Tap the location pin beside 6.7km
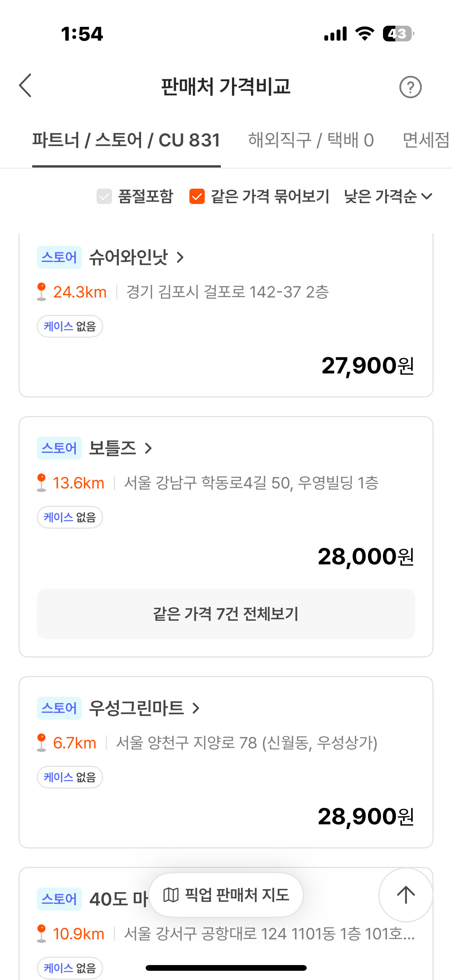452x980 pixels. (x=41, y=743)
